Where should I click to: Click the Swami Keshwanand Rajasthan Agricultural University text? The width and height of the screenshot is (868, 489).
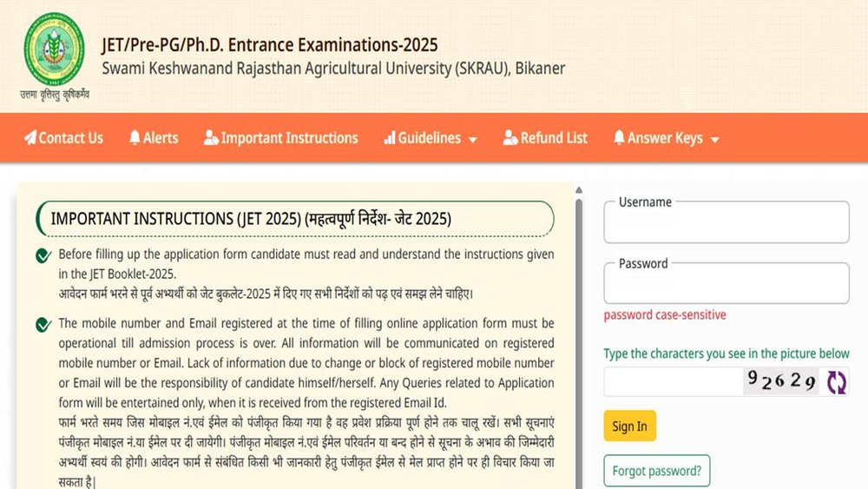tap(333, 69)
